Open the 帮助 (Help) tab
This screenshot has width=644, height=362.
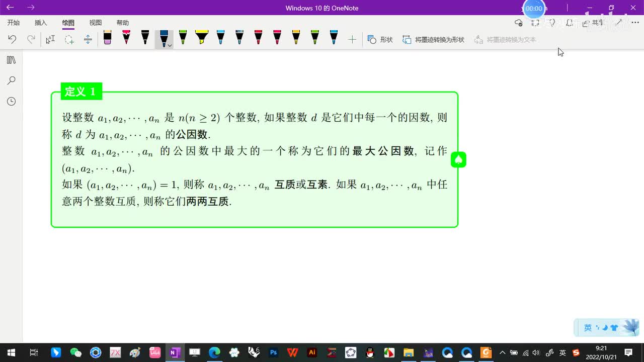[123, 23]
